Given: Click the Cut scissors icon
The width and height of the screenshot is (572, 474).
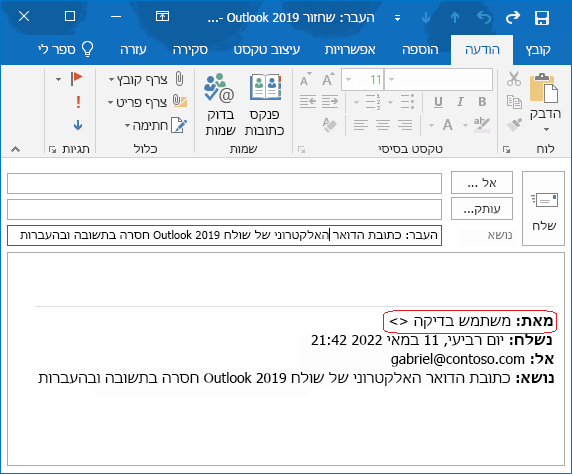Looking at the screenshot, I should [514, 78].
